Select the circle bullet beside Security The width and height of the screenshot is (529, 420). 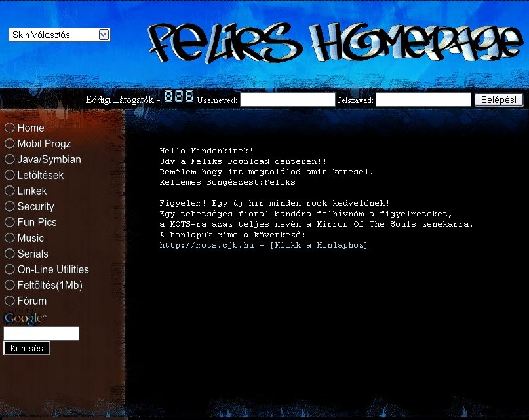(x=10, y=206)
